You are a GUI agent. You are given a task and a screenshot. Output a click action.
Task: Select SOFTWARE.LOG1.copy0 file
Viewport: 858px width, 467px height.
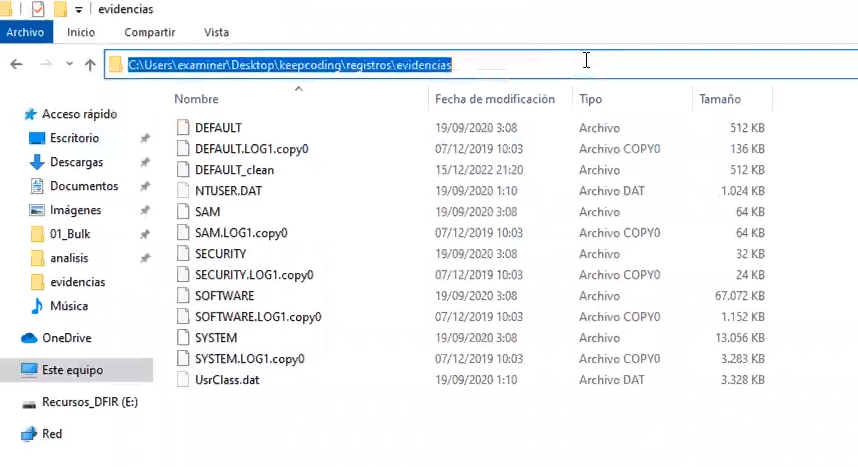click(x=258, y=317)
